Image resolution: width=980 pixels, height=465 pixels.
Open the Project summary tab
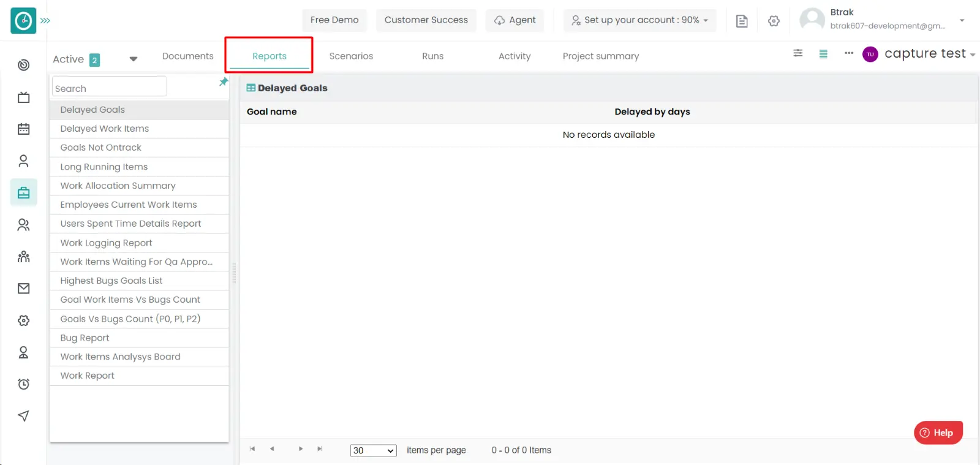[600, 56]
